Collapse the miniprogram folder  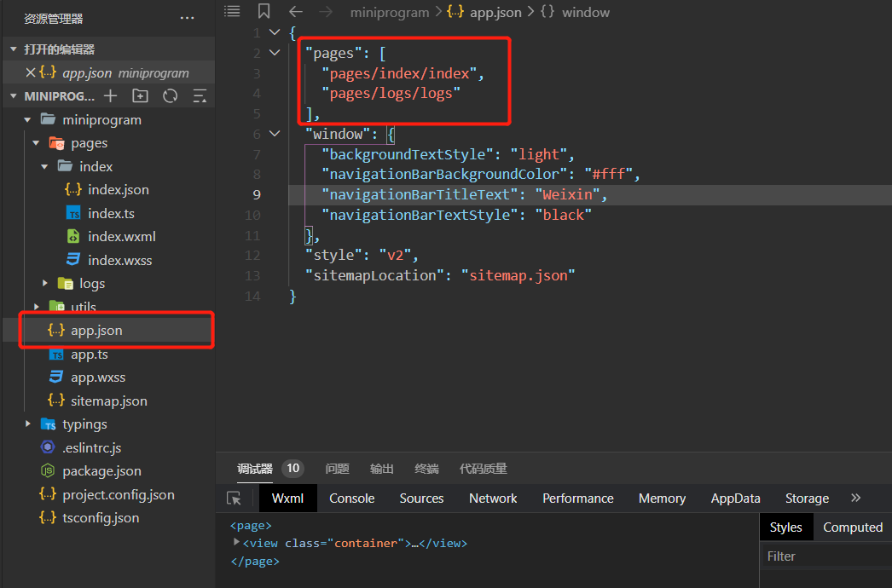tap(27, 120)
